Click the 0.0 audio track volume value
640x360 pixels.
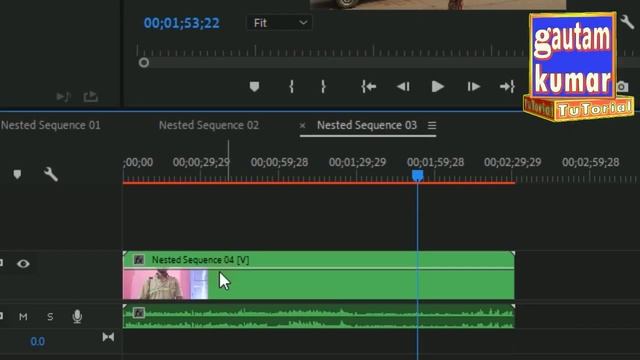pos(38,341)
